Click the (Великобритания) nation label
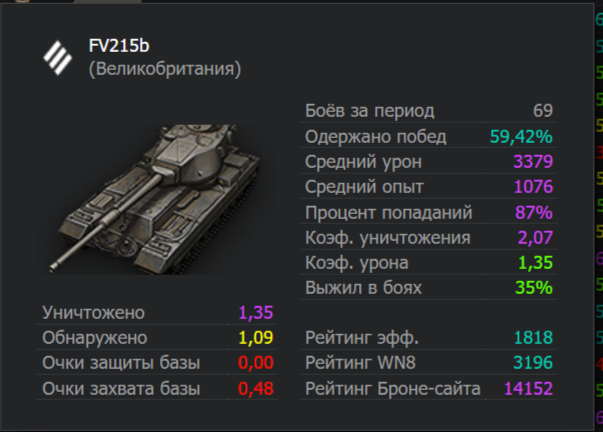Viewport: 603px width, 432px height. tap(165, 69)
